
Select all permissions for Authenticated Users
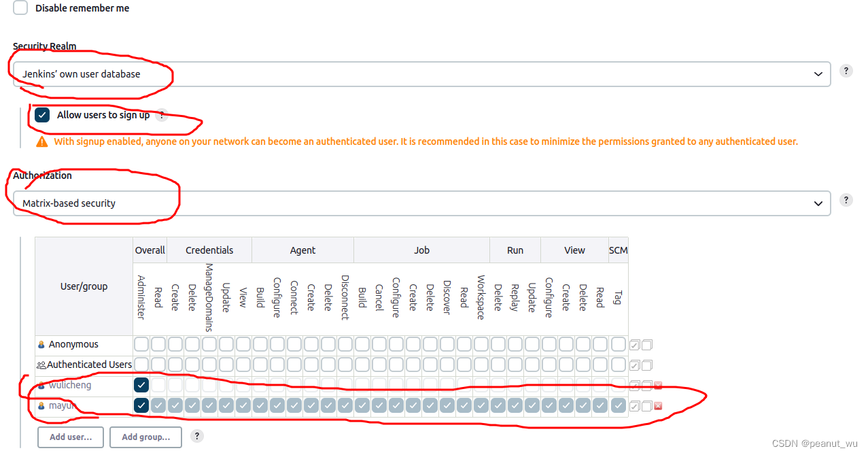[x=634, y=365]
